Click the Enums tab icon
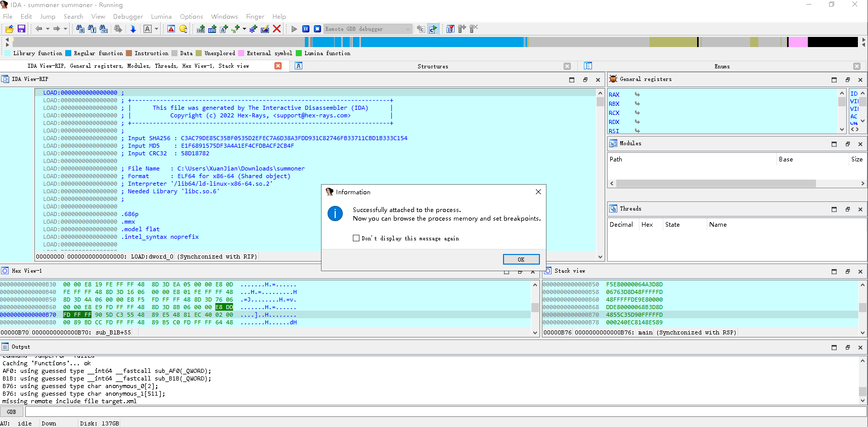 [x=587, y=66]
